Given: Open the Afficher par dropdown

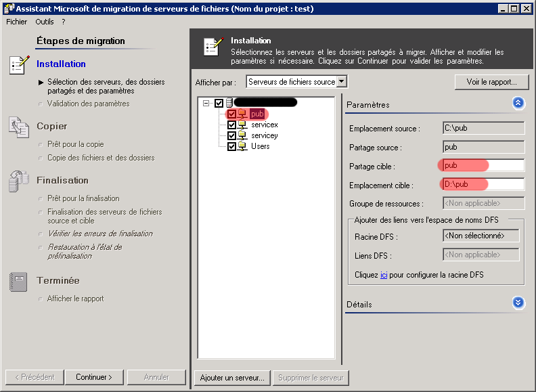Looking at the screenshot, I should (x=342, y=82).
